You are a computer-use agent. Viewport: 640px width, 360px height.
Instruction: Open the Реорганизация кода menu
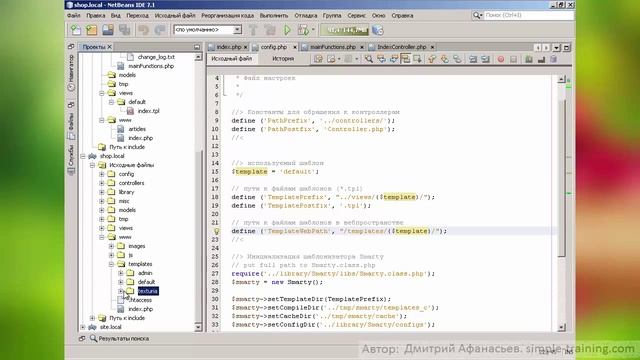tap(227, 16)
